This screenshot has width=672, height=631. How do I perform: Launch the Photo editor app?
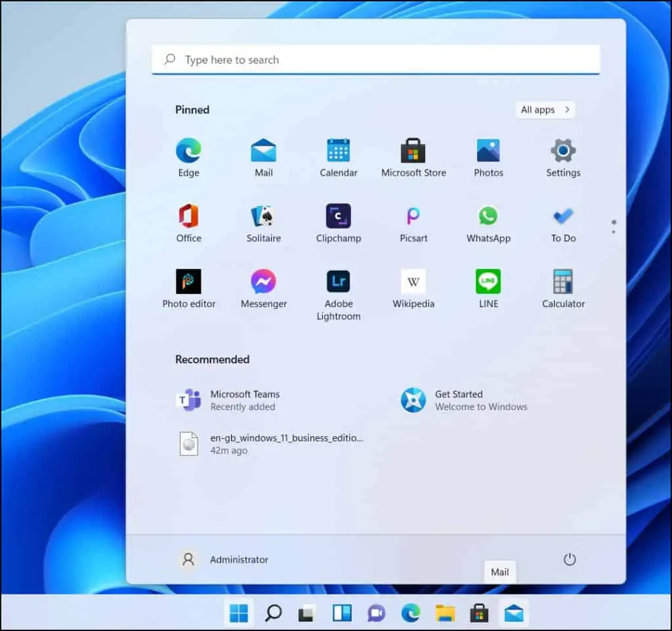tap(188, 289)
